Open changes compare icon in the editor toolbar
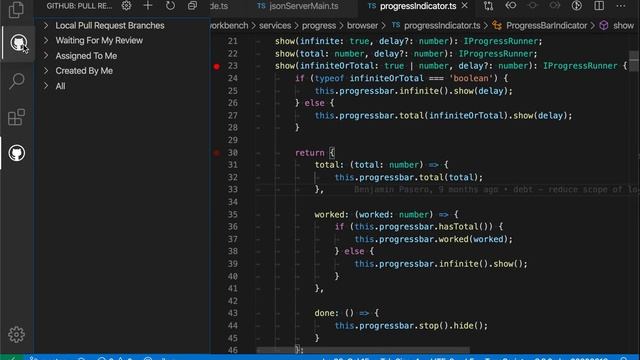This screenshot has height=360, width=640. click(488, 6)
